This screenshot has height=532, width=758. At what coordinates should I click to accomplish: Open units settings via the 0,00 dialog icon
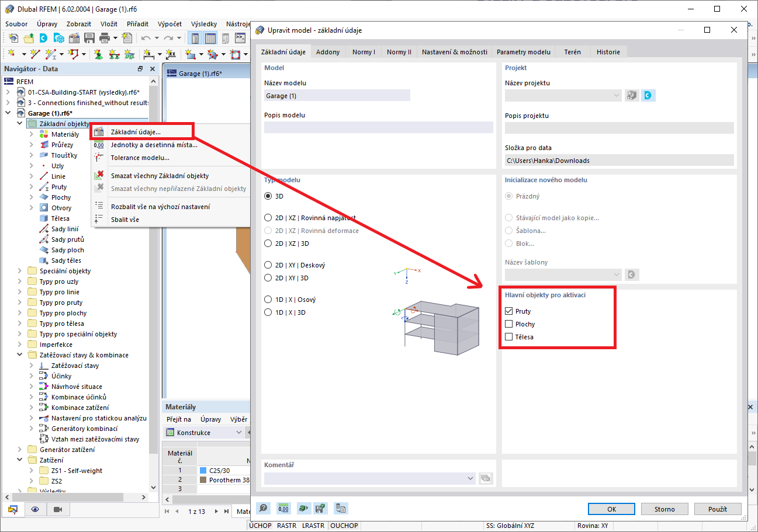283,509
